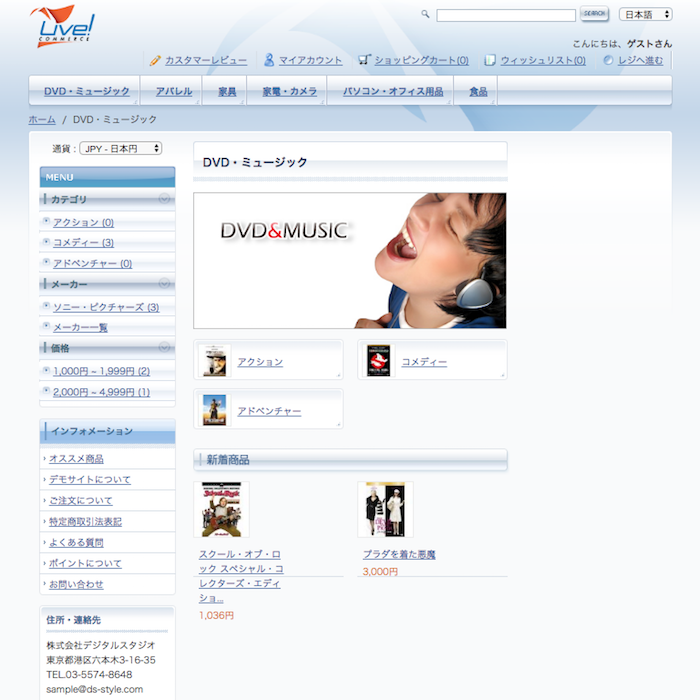Click the レジへ進む checkout icon
700x700 pixels.
point(608,60)
